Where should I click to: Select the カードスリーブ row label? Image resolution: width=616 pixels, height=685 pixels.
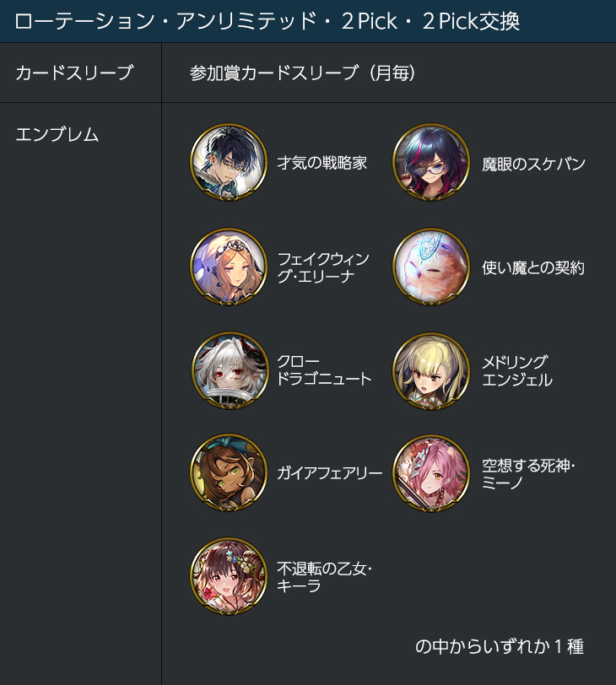click(x=73, y=73)
